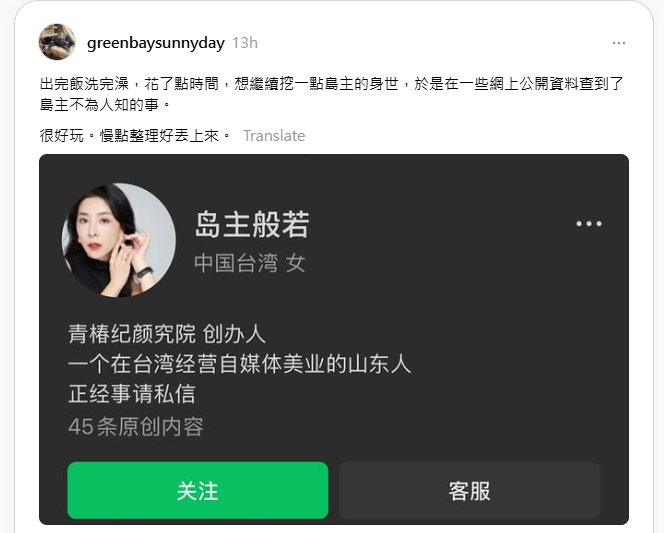664x533 pixels.
Task: Click the 中国台湾 女 location label
Action: [x=250, y=263]
